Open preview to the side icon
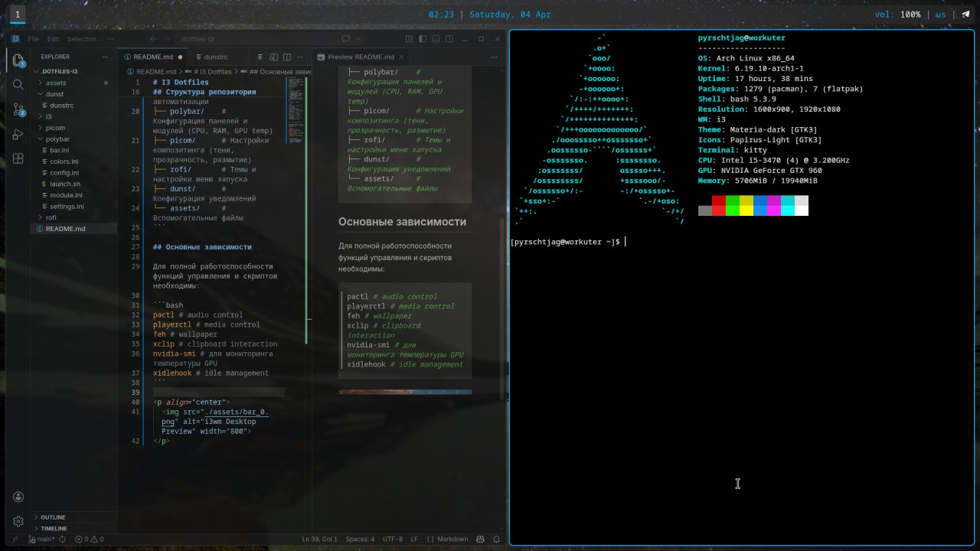This screenshot has height=551, width=980. [273, 57]
